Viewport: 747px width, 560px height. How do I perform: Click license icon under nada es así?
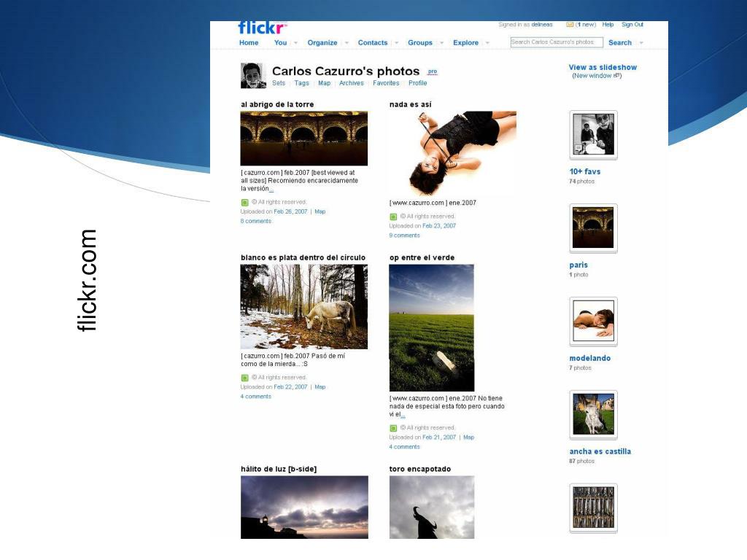tap(393, 217)
